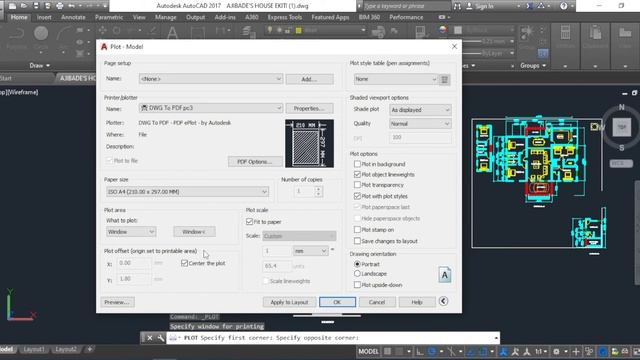The image size is (640, 360).
Task: Toggle ortho mode icon in status bar
Action: point(420,351)
